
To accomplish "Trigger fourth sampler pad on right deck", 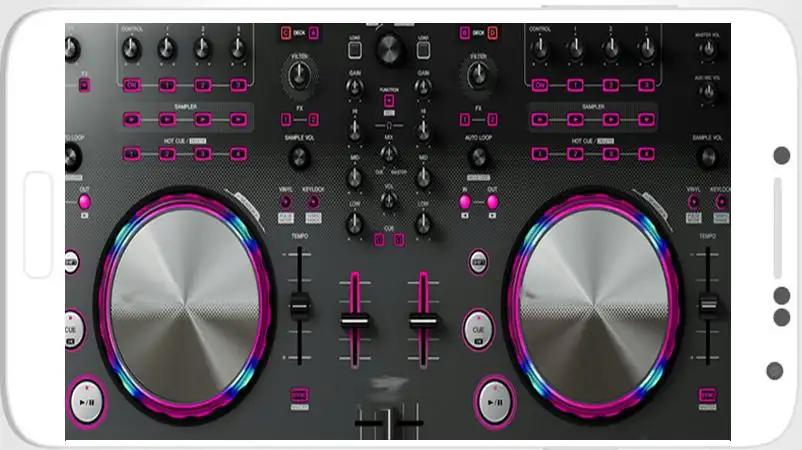I will (646, 120).
